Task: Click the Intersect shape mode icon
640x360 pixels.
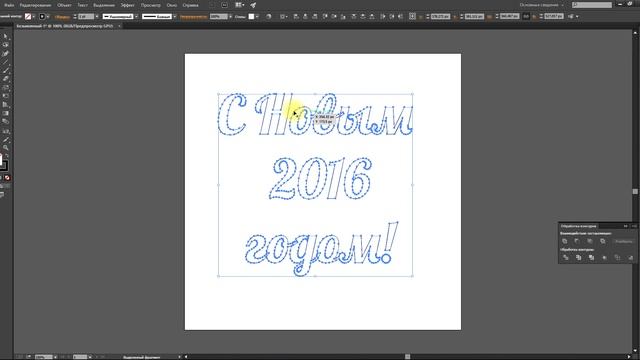Action: 590,241
